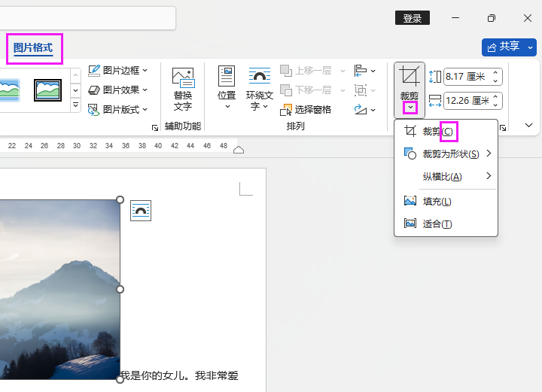
Task: Click the shape height icon
Action: [x=435, y=77]
